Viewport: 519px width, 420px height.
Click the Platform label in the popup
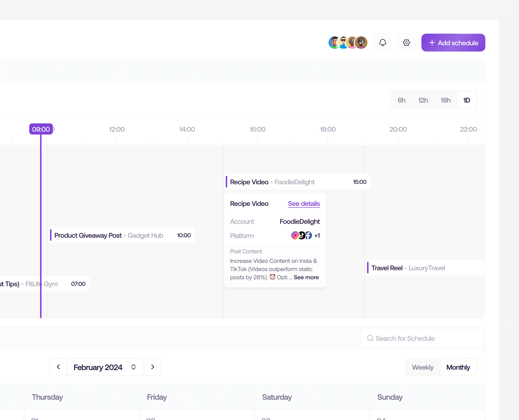point(242,236)
